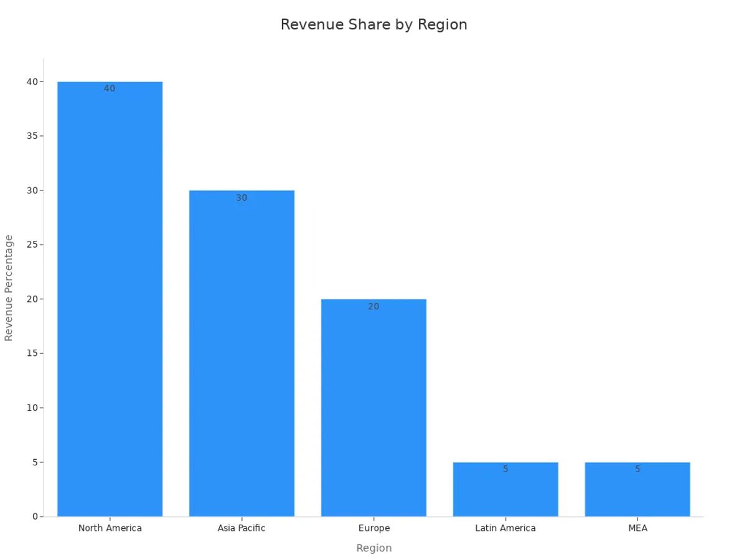Select the chart title Revenue Share by Region
The width and height of the screenshot is (747, 560).
point(374,24)
